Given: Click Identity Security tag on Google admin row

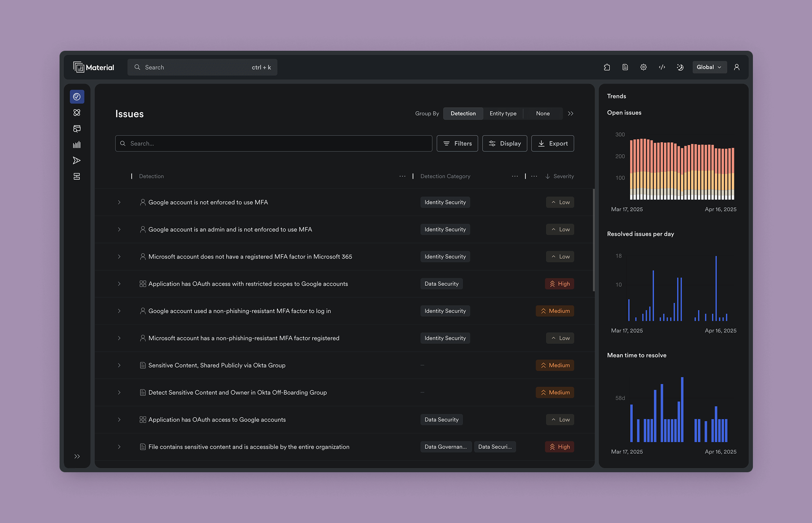Looking at the screenshot, I should (445, 229).
